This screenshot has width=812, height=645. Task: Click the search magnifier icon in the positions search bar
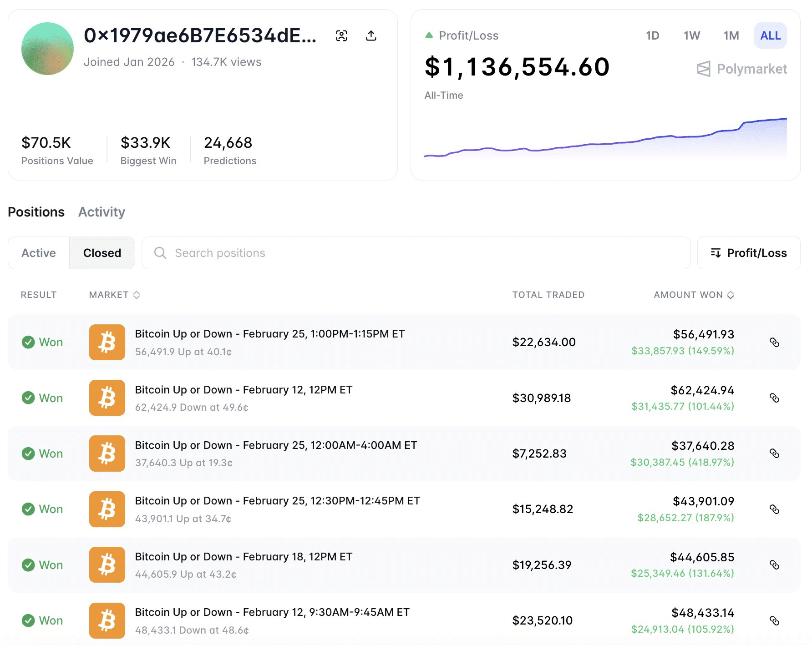(159, 253)
